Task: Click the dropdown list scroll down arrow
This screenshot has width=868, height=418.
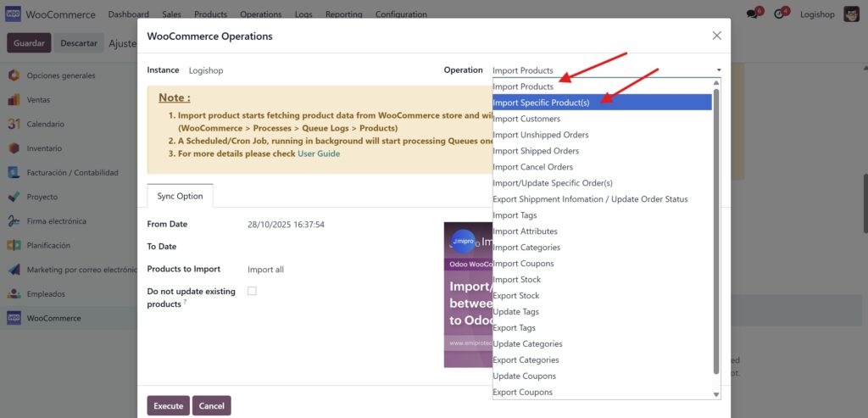Action: pyautogui.click(x=716, y=395)
